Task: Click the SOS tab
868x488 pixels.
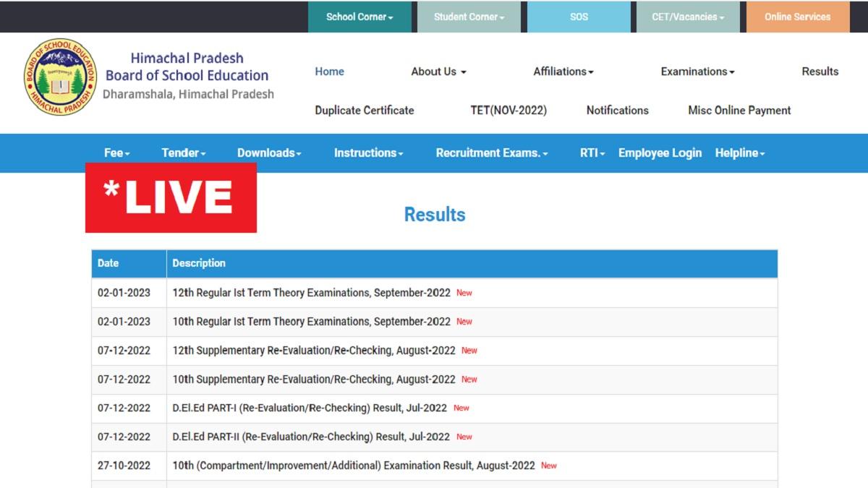Action: point(579,16)
